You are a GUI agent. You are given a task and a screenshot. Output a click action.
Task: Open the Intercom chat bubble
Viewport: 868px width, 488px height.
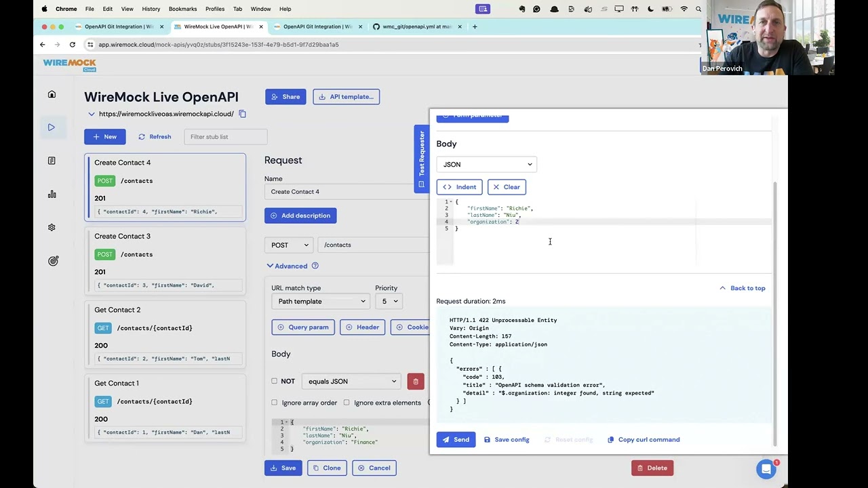[x=766, y=468]
